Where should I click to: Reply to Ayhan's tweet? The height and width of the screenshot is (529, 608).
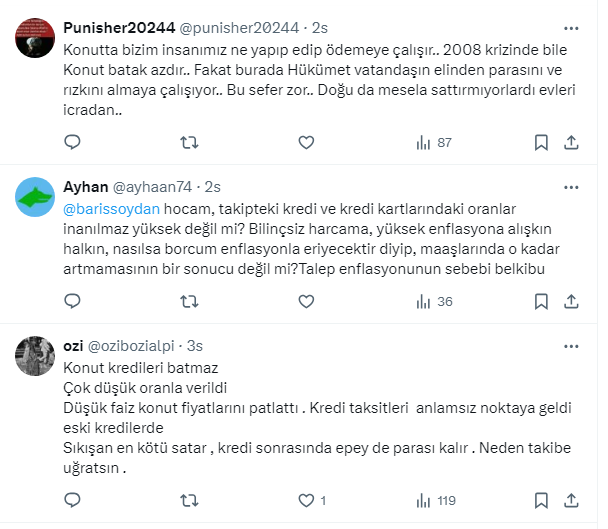click(x=72, y=301)
